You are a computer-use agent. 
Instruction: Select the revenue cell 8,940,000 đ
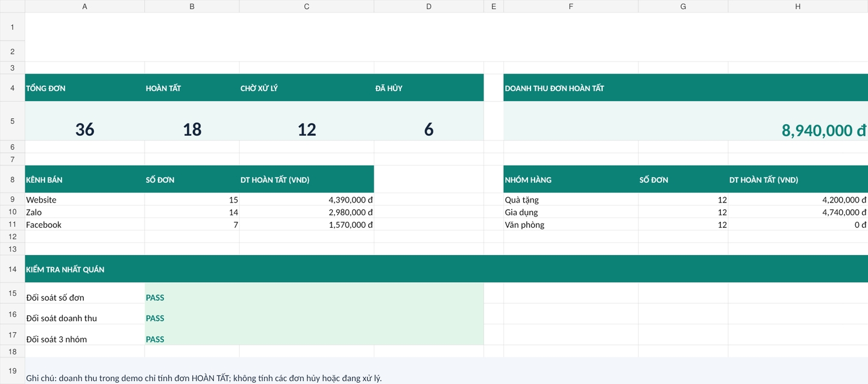(685, 121)
